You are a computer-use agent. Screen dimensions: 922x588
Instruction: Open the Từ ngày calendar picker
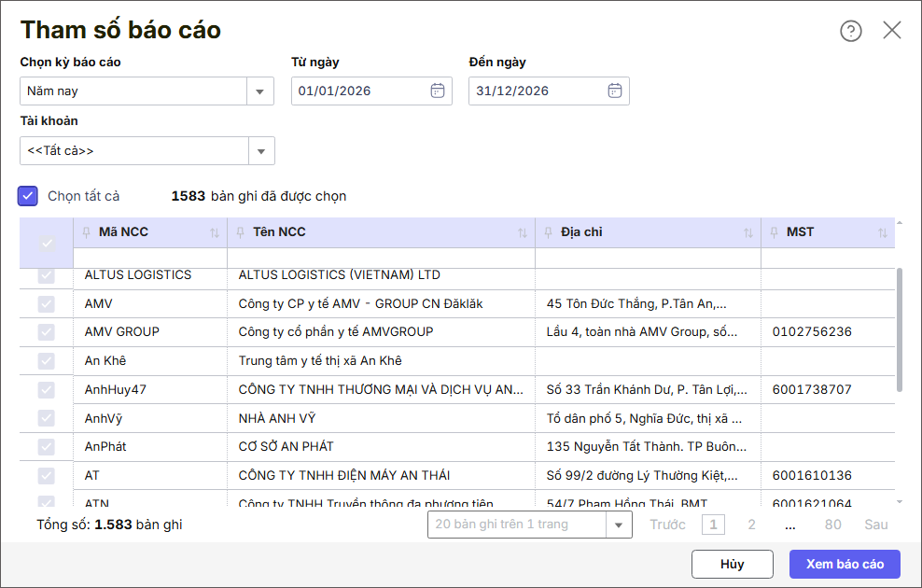[438, 91]
